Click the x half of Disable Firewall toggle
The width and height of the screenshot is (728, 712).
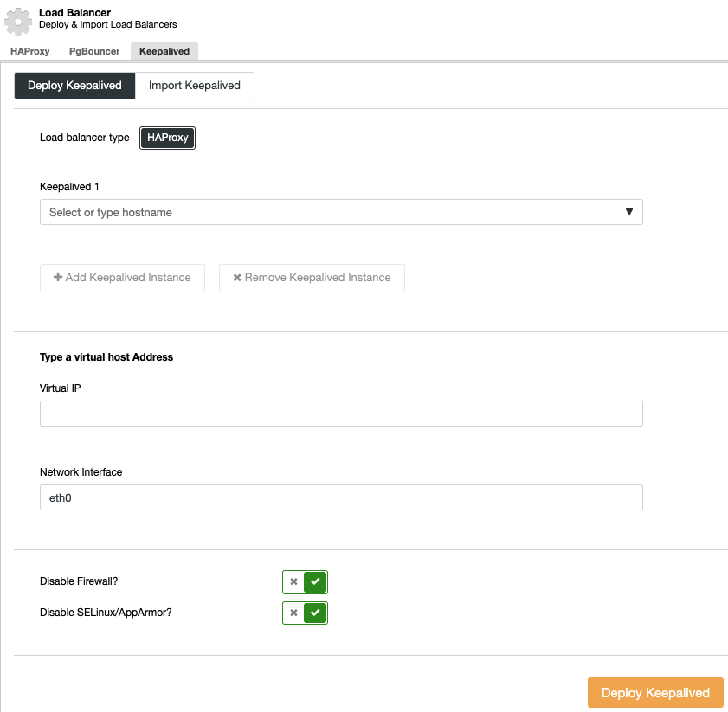[294, 581]
